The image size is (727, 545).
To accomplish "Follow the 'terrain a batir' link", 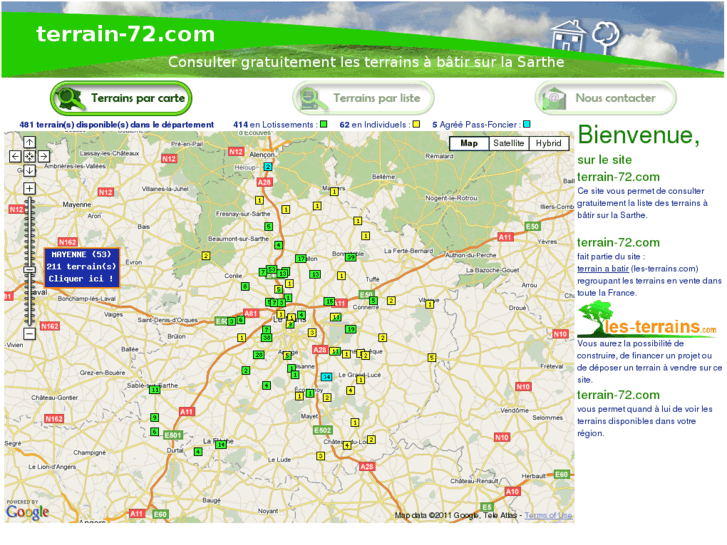I will 603,269.
